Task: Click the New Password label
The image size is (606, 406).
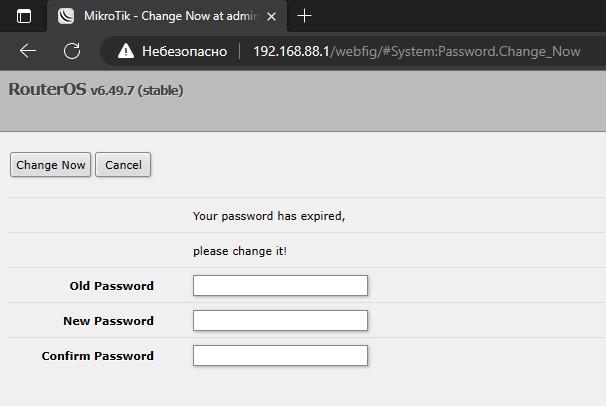Action: click(108, 321)
